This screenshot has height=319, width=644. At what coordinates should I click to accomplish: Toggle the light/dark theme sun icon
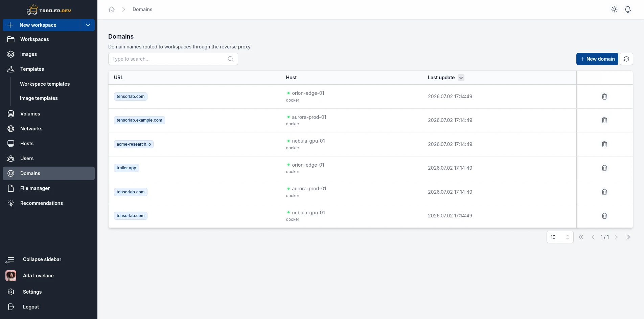614,9
